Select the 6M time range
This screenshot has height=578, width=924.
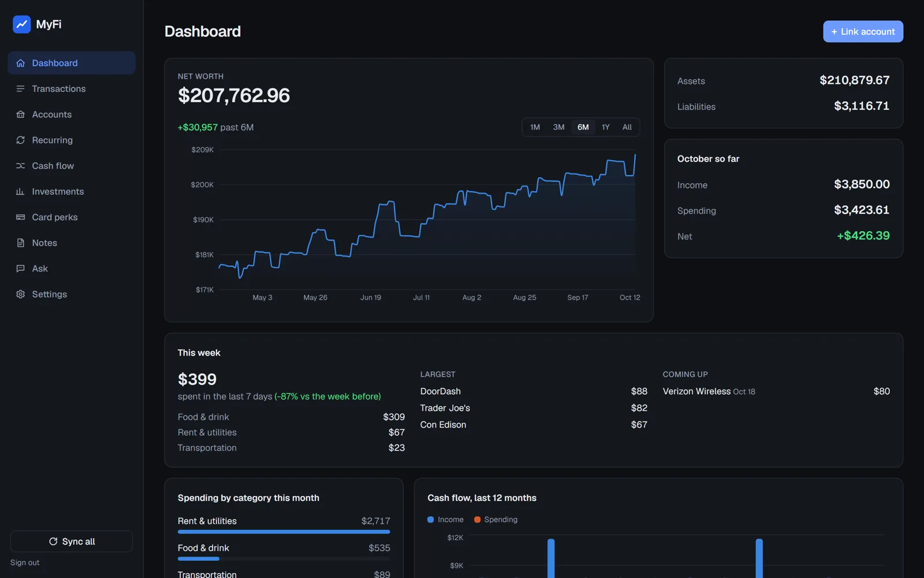pos(583,127)
